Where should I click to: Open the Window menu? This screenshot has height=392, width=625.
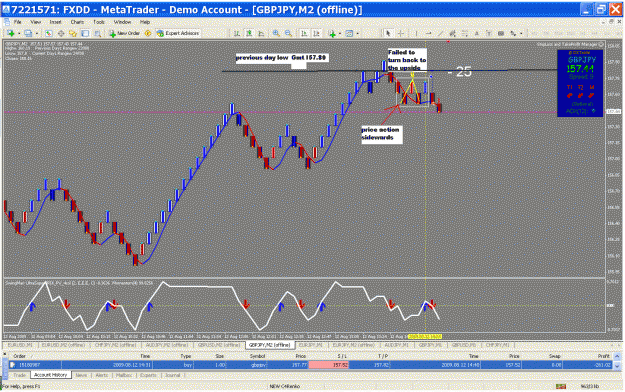click(122, 22)
